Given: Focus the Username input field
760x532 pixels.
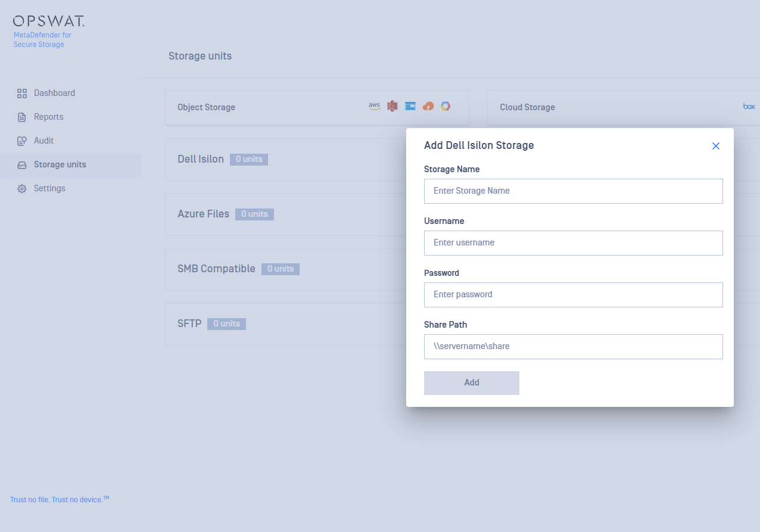Looking at the screenshot, I should coord(574,243).
